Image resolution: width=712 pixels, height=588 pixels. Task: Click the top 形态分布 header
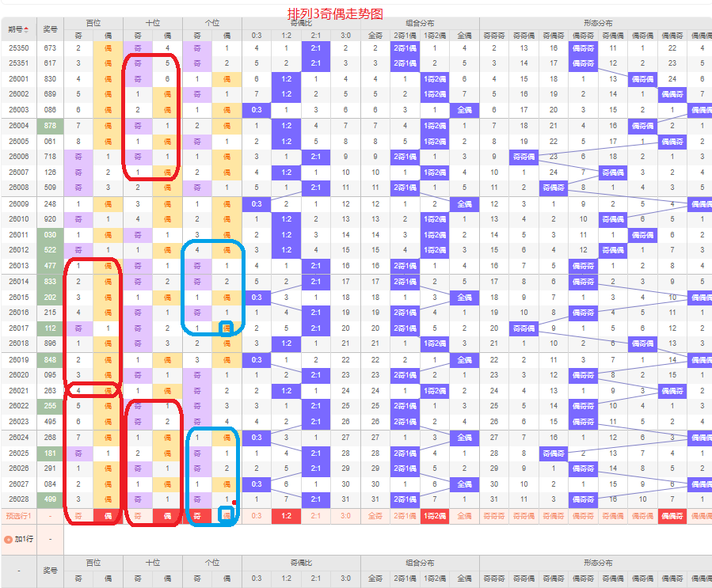click(598, 23)
